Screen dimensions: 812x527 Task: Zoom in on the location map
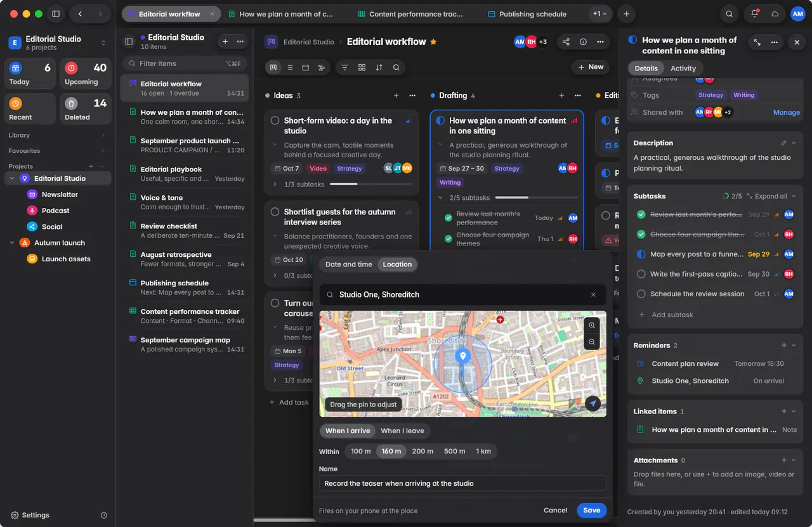tap(592, 325)
